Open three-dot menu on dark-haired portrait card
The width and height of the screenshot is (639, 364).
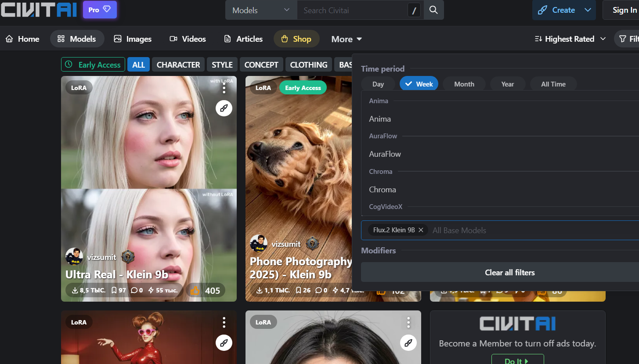(408, 323)
